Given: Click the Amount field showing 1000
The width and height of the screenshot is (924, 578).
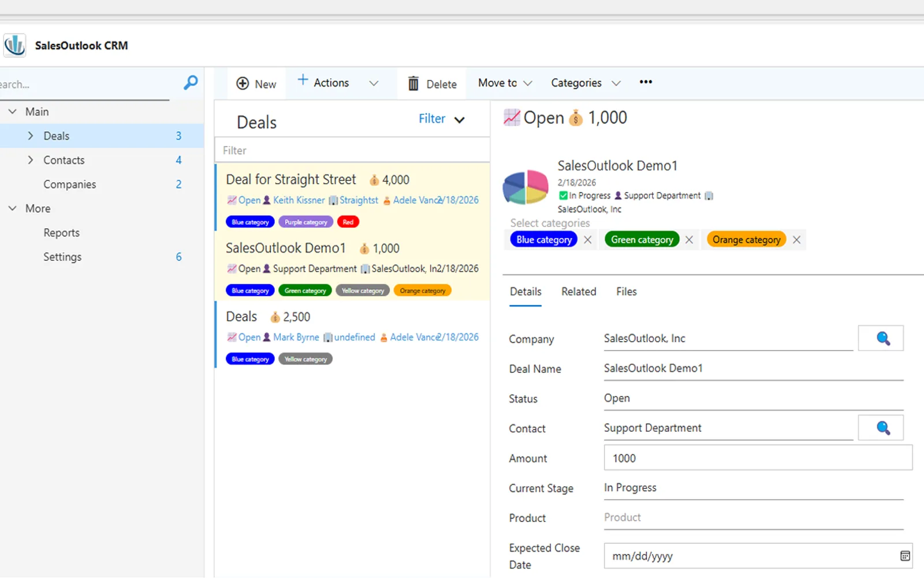Looking at the screenshot, I should point(758,458).
